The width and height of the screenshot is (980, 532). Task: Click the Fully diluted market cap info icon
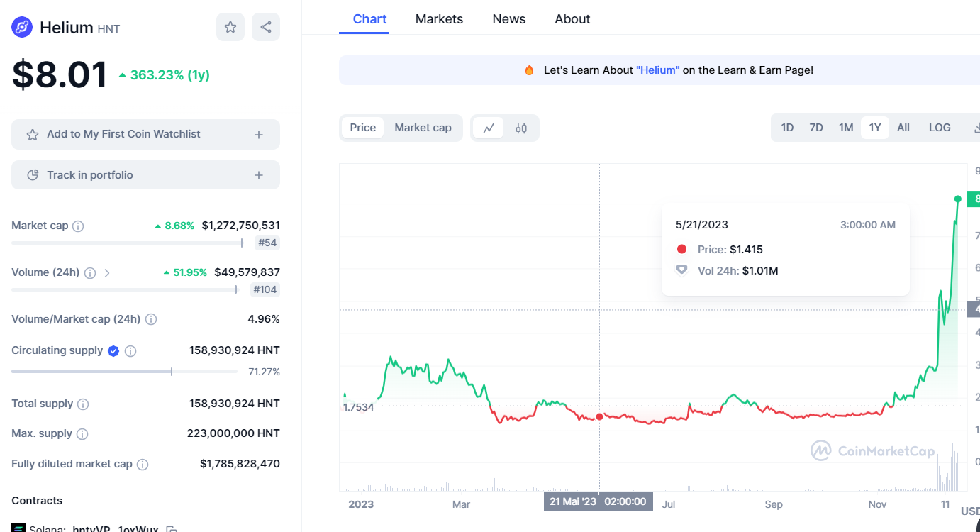(143, 464)
